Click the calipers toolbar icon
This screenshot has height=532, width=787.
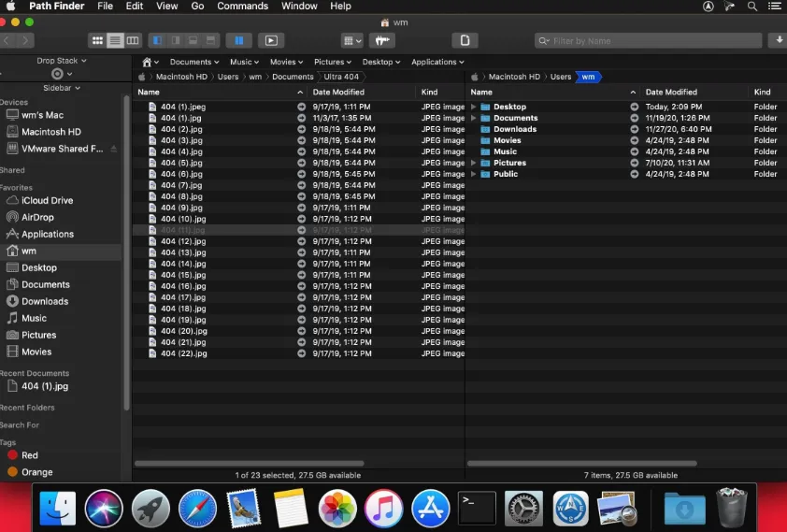[382, 40]
